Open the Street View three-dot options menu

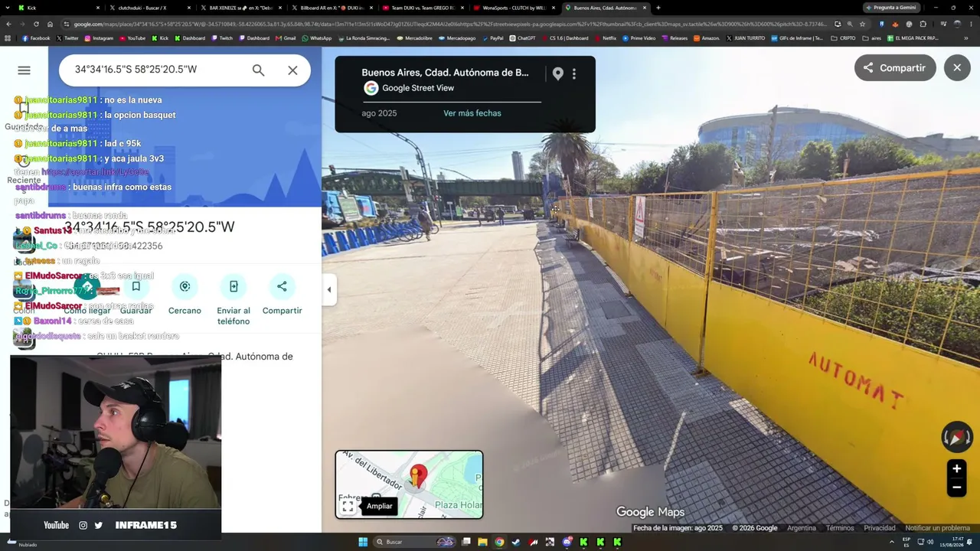click(574, 73)
